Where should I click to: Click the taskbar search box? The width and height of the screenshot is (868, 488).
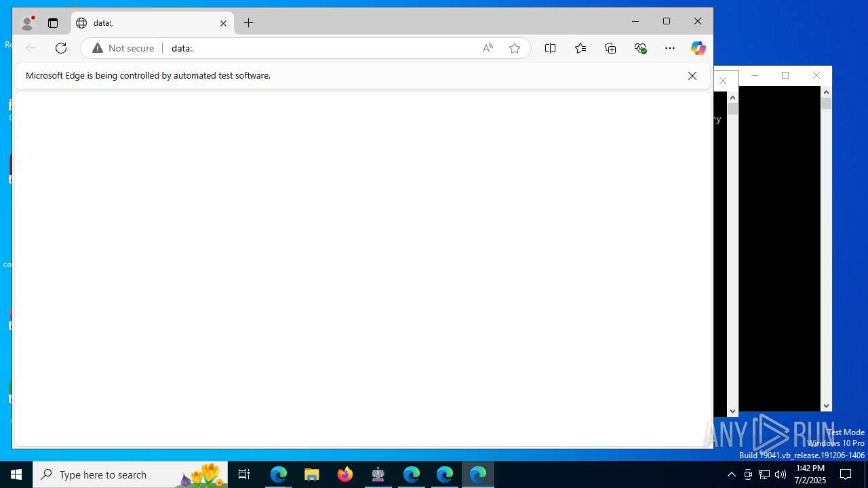click(x=130, y=474)
